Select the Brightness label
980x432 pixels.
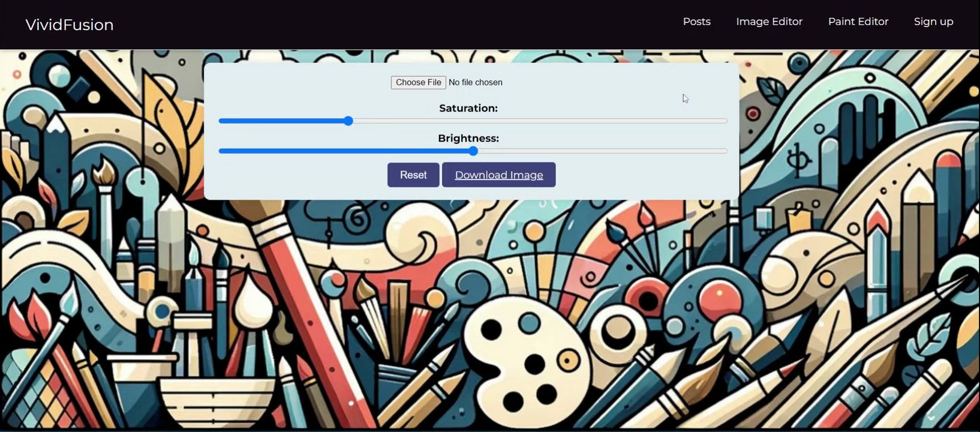468,138
